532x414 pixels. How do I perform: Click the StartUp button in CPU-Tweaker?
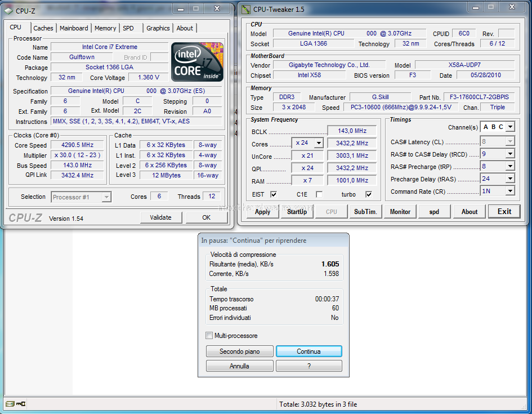pos(297,212)
